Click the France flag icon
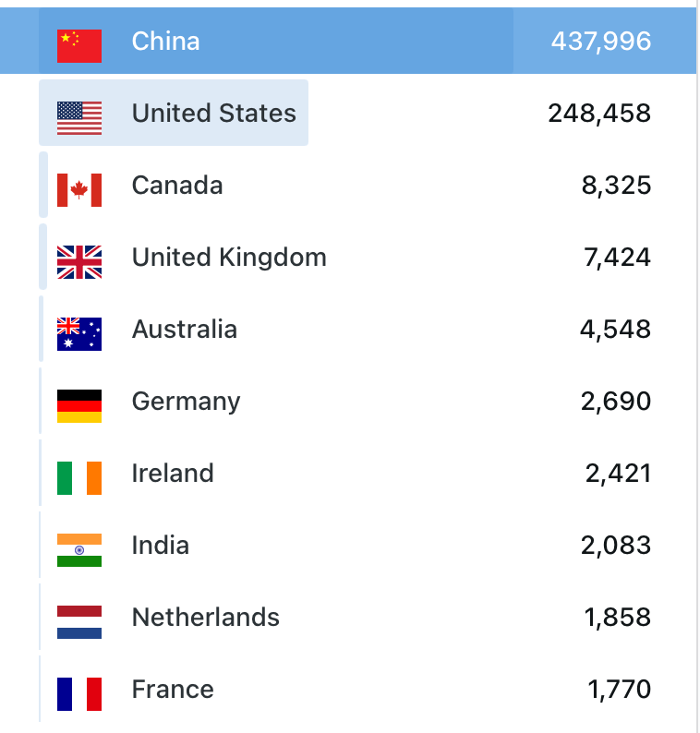 tap(79, 691)
